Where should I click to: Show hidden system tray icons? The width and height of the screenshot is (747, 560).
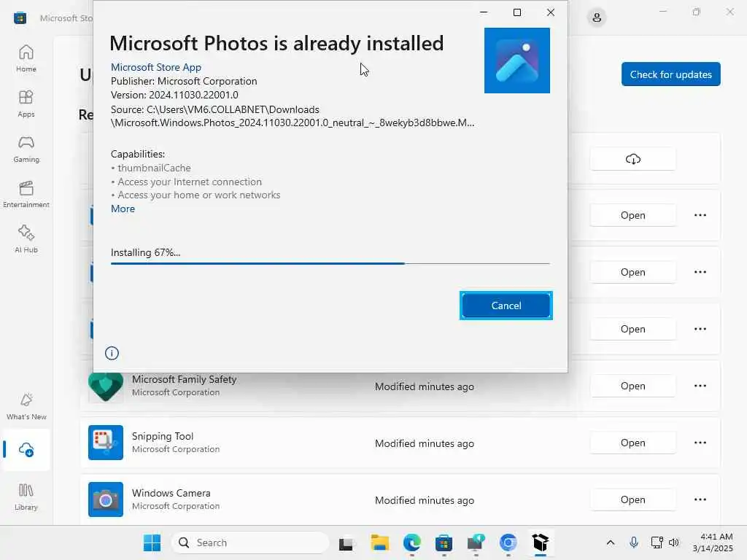pos(611,542)
